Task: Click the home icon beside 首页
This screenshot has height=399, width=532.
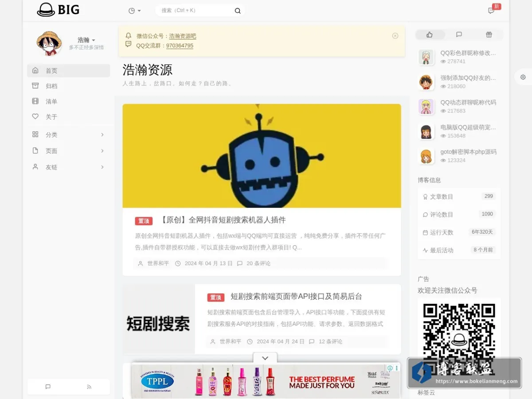Action: click(35, 70)
